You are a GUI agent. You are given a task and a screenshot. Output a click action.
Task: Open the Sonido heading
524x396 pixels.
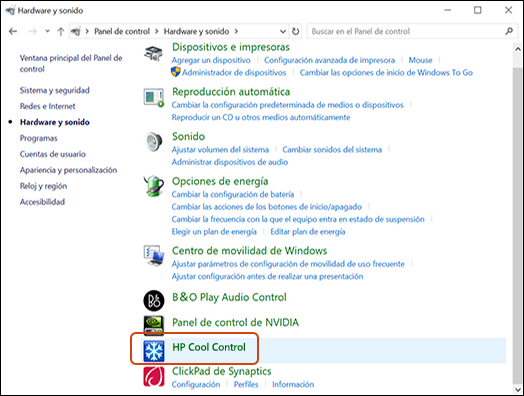(188, 136)
